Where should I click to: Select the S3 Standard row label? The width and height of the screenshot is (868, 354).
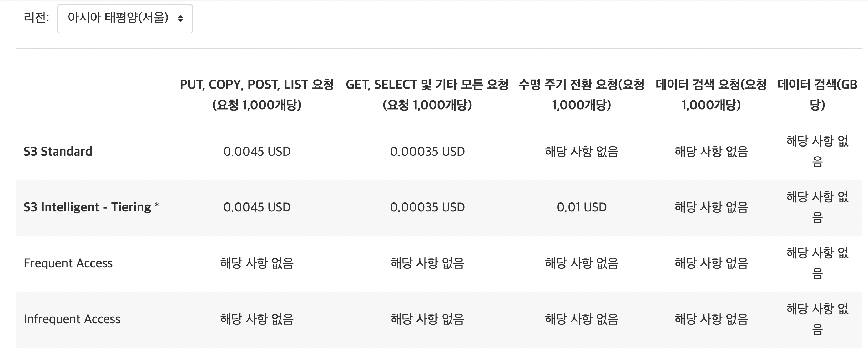(x=58, y=152)
